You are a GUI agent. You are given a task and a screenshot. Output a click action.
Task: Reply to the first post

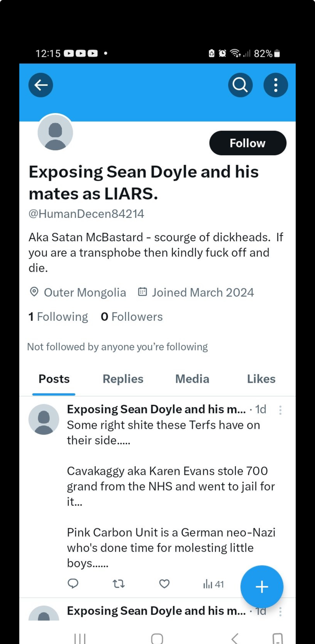coord(73,584)
